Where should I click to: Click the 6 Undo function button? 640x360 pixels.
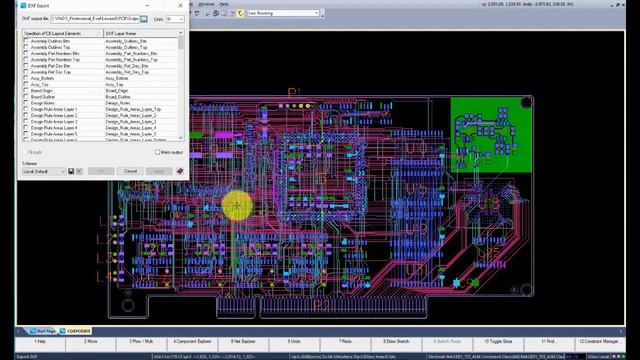(x=294, y=344)
